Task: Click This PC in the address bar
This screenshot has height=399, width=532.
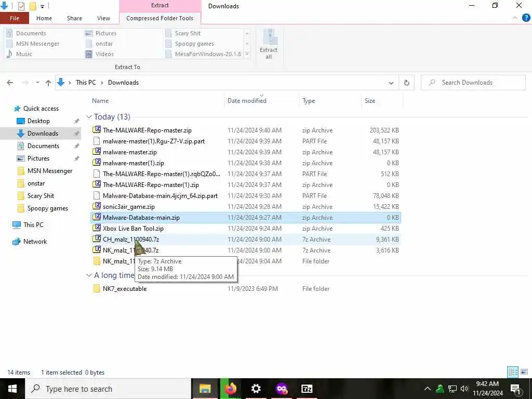Action: [x=86, y=83]
